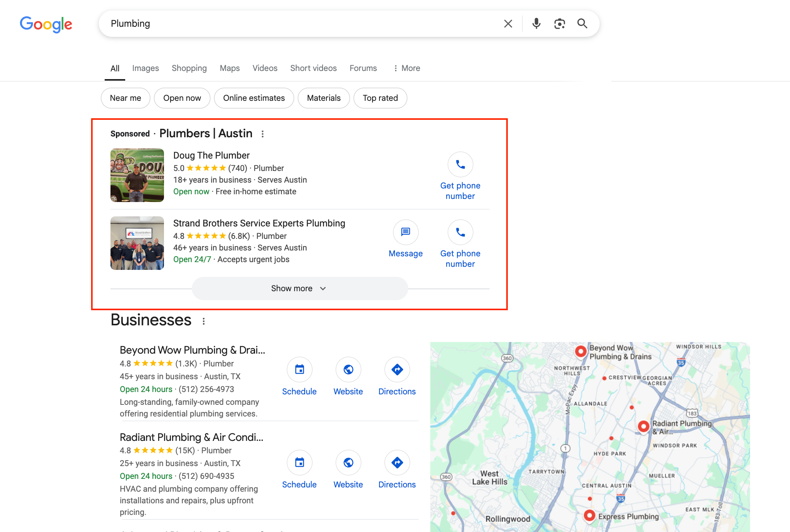Click Doug The Plumber thumbnail photo
Screen dimensions: 790x532
pyautogui.click(x=137, y=175)
